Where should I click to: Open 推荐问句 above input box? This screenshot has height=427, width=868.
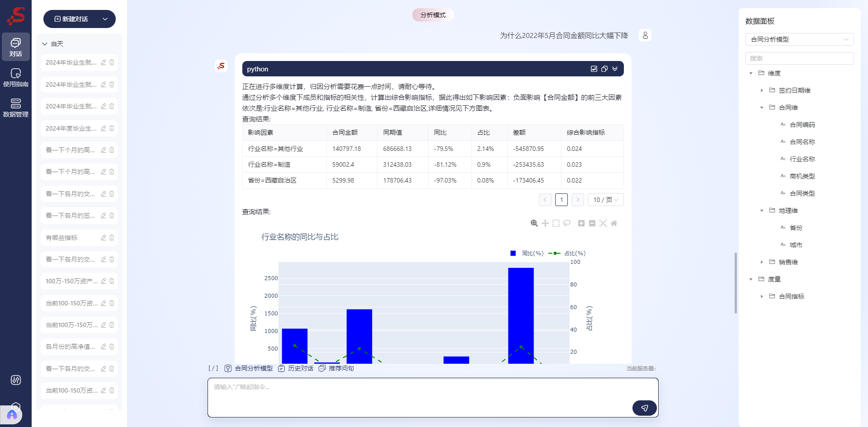tap(336, 368)
